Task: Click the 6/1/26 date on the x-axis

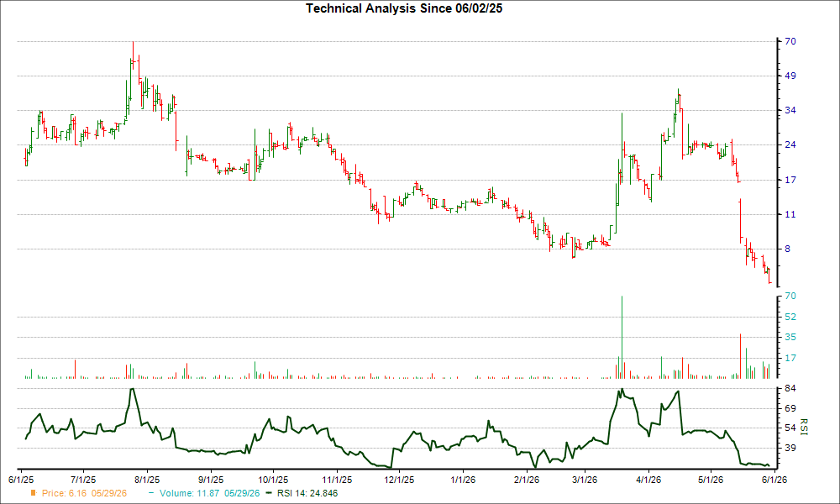Action: click(x=774, y=480)
